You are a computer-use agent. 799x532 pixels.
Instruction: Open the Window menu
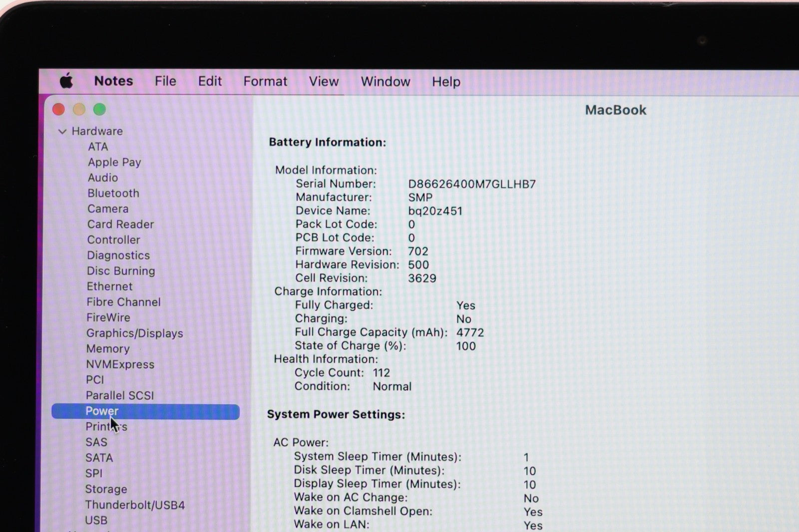tap(385, 81)
